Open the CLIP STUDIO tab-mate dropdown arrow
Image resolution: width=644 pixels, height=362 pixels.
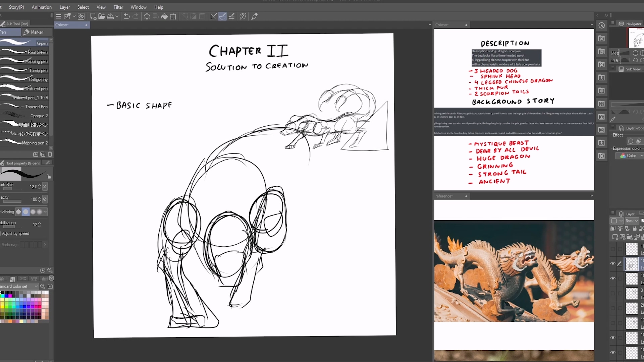tap(74, 16)
